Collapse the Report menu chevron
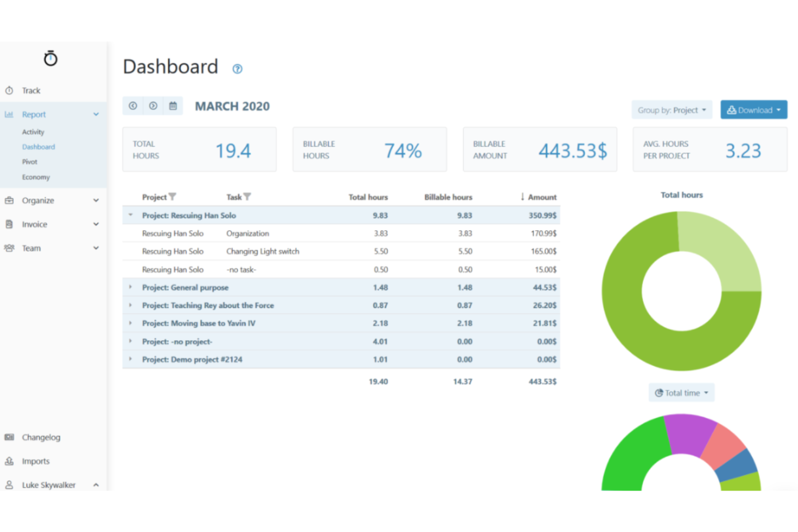 click(x=96, y=114)
